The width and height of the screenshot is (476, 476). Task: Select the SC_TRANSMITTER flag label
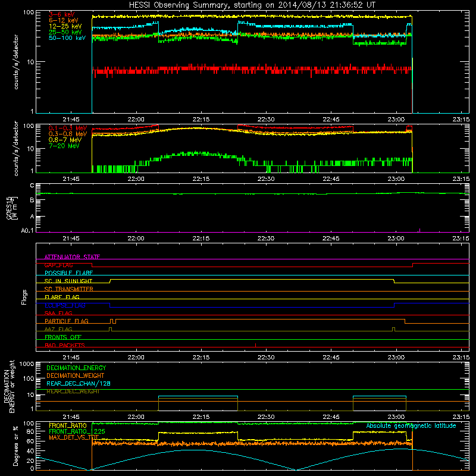[69, 289]
